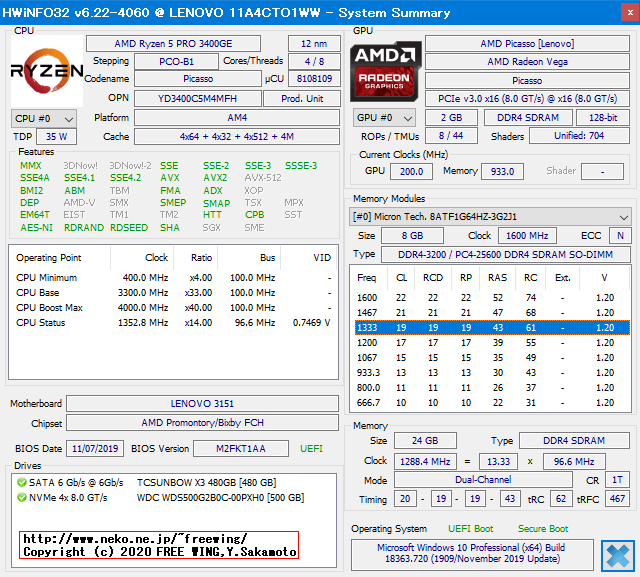This screenshot has height=577, width=640.
Task: Click the BIOS version M2FKT1AA field
Action: click(241, 448)
